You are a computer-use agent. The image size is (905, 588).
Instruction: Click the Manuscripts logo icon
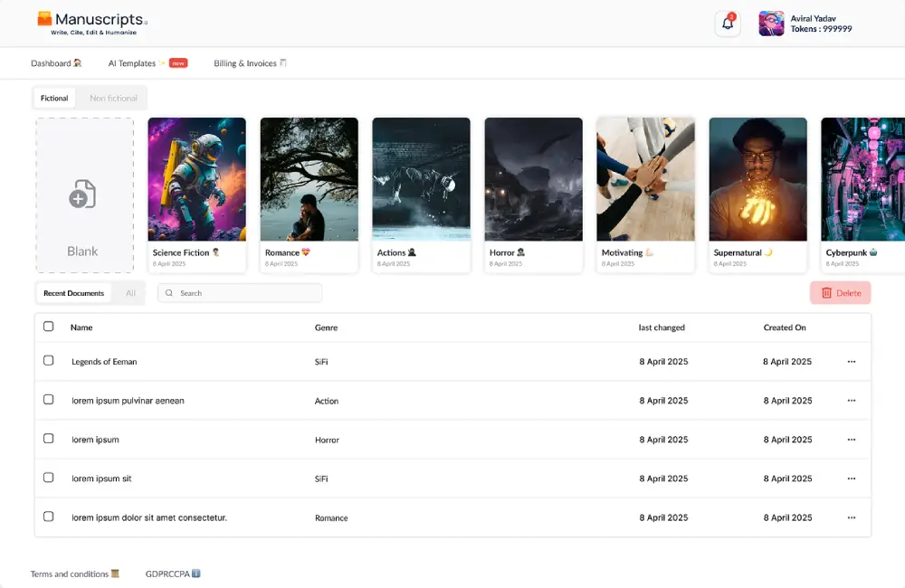44,18
